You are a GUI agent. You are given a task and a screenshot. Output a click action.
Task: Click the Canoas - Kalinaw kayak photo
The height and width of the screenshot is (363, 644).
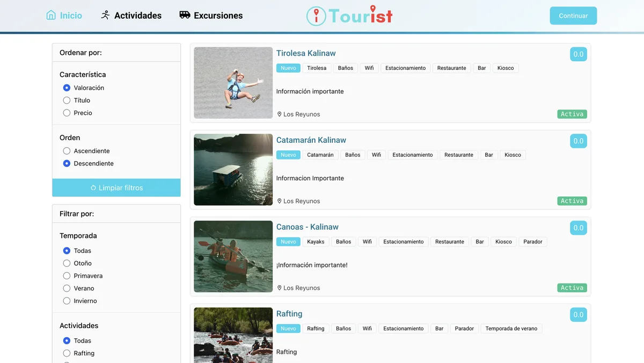coord(233,257)
